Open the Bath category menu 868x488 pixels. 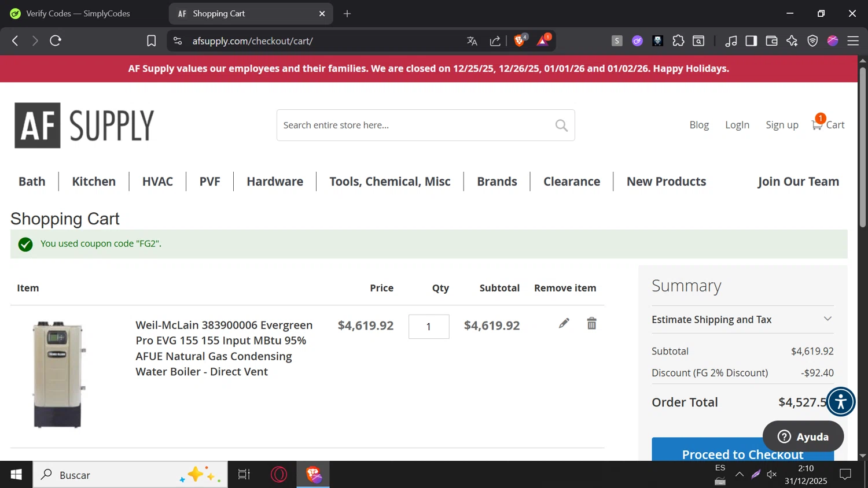[32, 182]
